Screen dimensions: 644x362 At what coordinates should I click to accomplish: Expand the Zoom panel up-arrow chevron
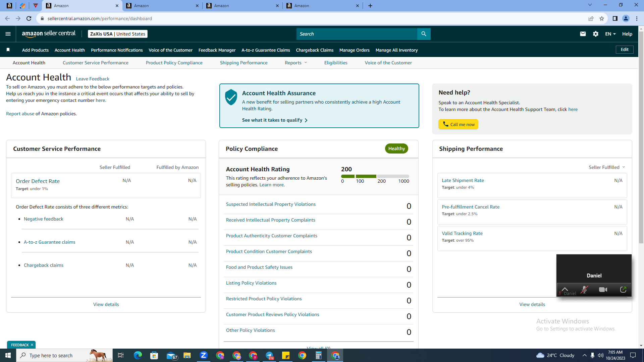click(565, 289)
